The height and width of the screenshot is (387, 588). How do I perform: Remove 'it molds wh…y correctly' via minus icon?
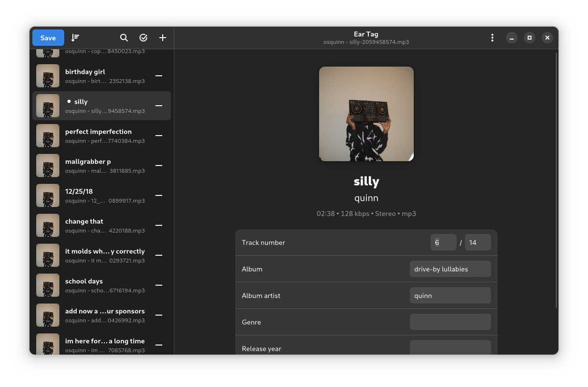tap(159, 255)
